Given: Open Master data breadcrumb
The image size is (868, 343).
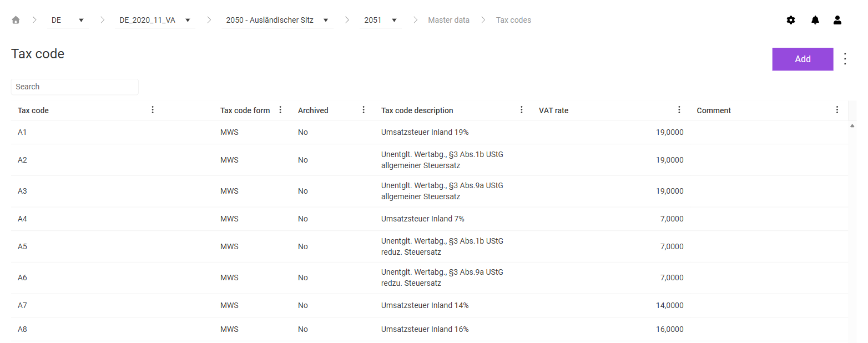Looking at the screenshot, I should tap(448, 20).
